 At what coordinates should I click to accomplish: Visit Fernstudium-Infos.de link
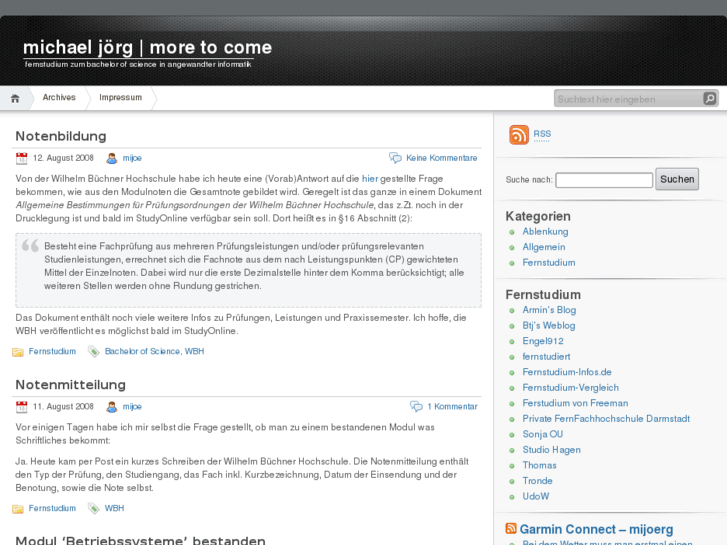(567, 372)
